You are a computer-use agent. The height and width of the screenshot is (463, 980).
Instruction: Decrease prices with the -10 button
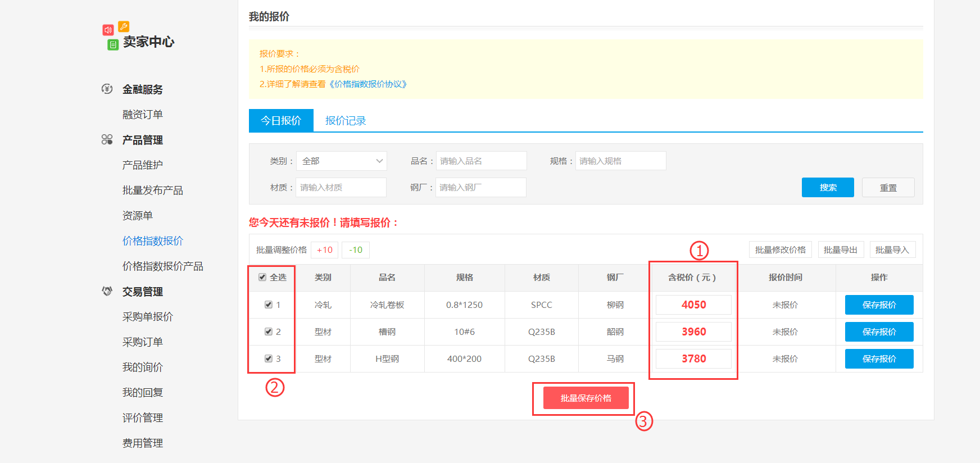pyautogui.click(x=356, y=249)
